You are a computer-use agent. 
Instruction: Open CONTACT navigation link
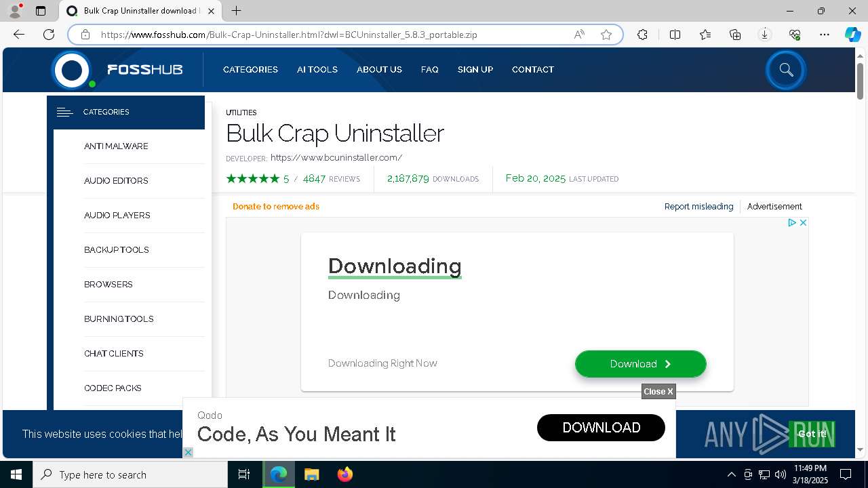coord(533,70)
